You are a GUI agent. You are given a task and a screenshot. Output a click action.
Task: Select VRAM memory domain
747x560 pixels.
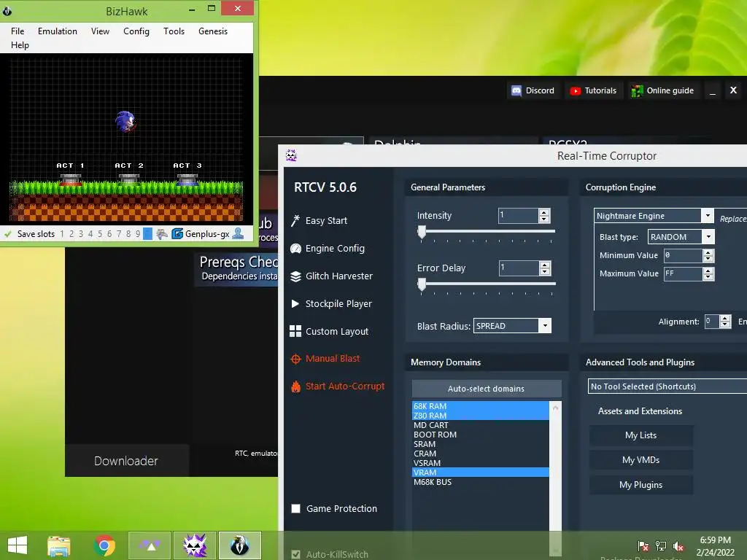480,472
